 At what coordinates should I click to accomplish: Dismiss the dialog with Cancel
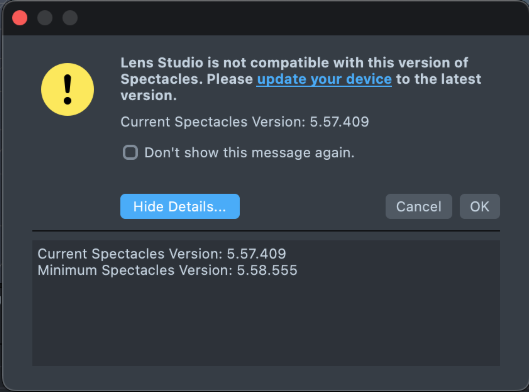pyautogui.click(x=419, y=206)
